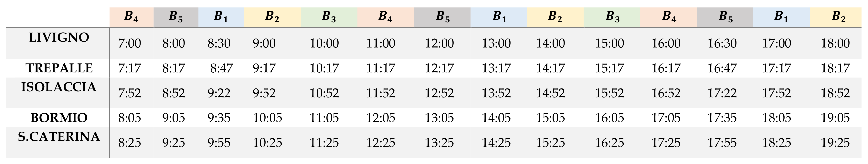This screenshot has width=868, height=164.
Task: Select the gray B5 header above 8:00
Action: pyautogui.click(x=175, y=17)
